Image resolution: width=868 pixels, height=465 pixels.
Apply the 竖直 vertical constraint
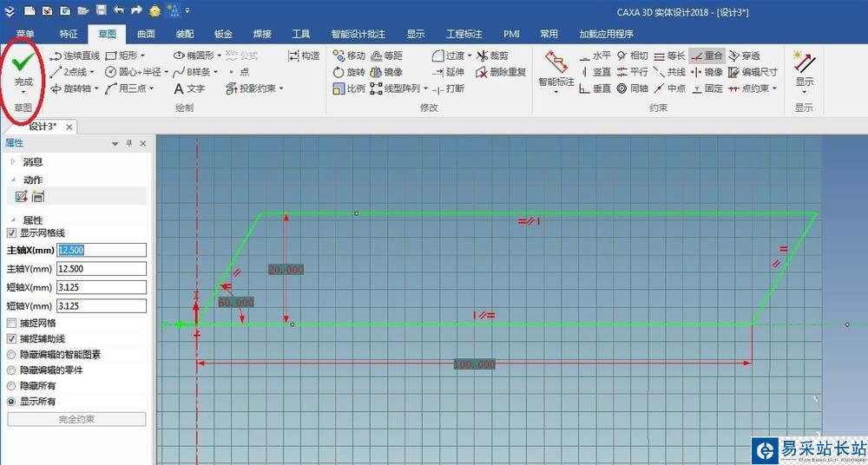coord(595,72)
